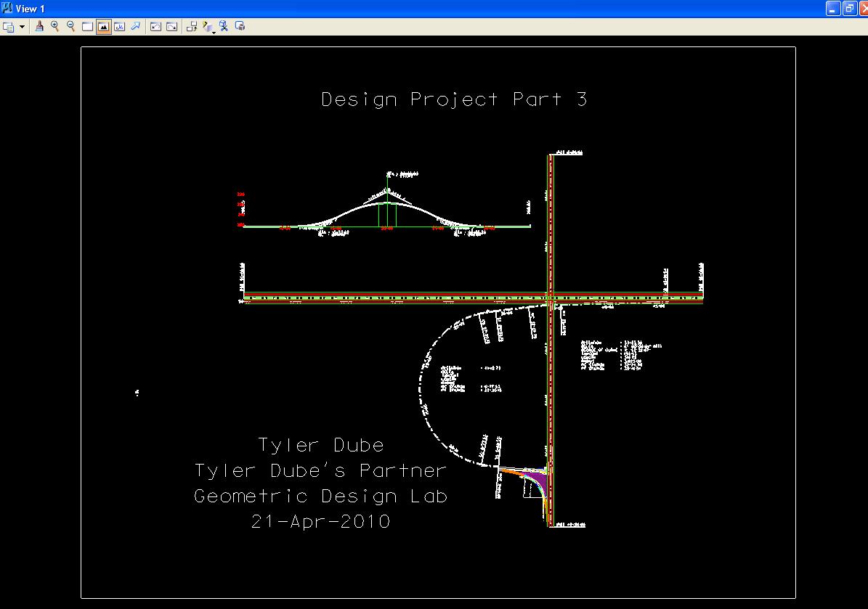Select the Zoom Out magnifier tool
The width and height of the screenshot is (868, 609).
71,27
